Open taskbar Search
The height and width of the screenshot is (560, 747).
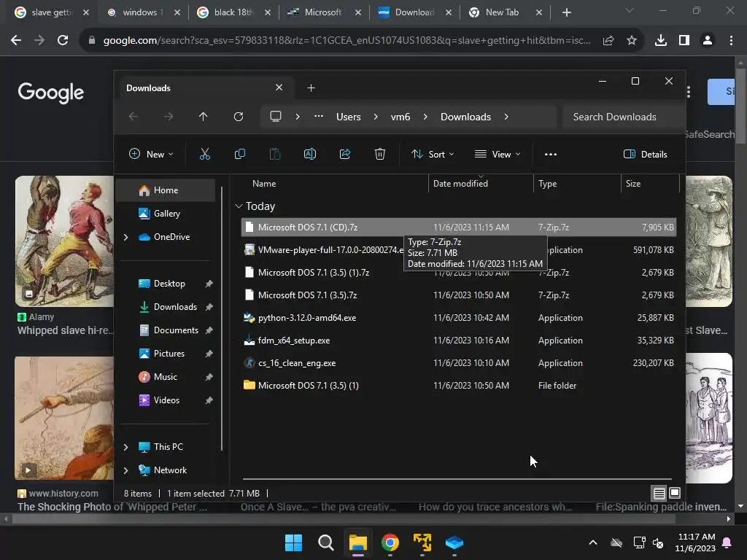[x=326, y=542]
